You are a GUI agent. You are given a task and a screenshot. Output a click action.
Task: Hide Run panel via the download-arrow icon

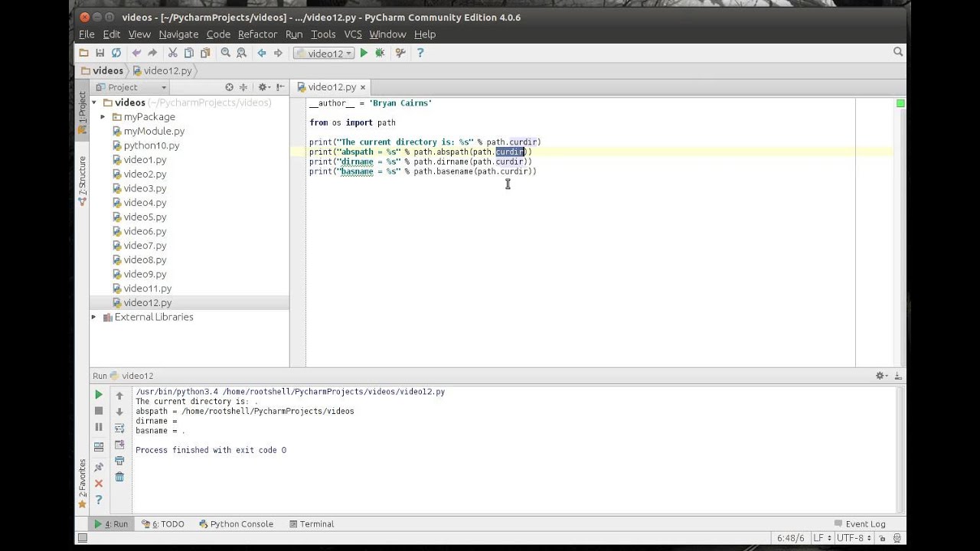pyautogui.click(x=898, y=376)
